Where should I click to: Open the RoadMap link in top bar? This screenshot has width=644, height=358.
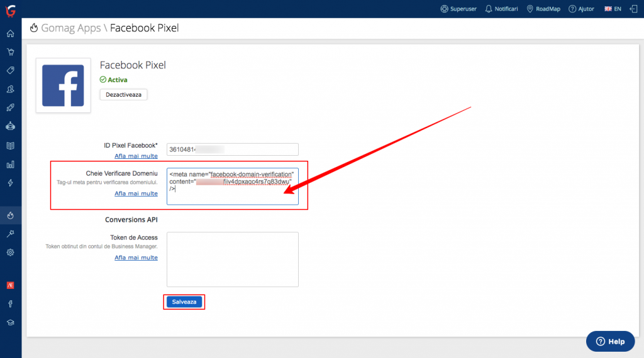[x=543, y=9]
